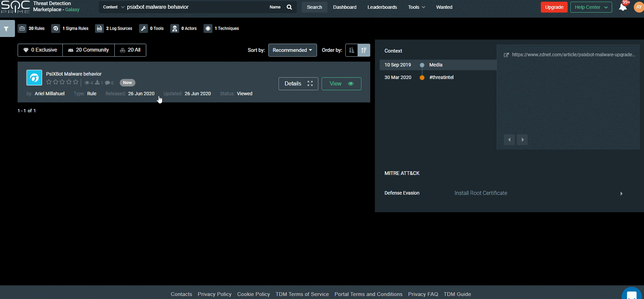
Task: Click the Tools wrench icon
Action: click(143, 29)
